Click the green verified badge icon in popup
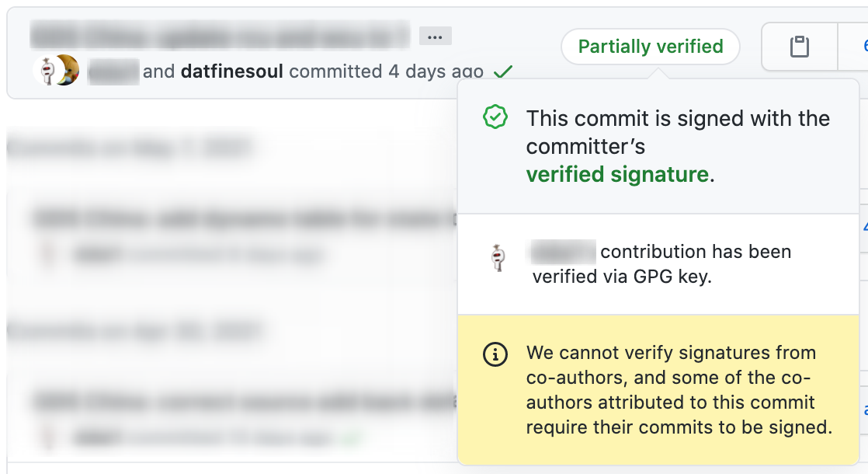 495,118
